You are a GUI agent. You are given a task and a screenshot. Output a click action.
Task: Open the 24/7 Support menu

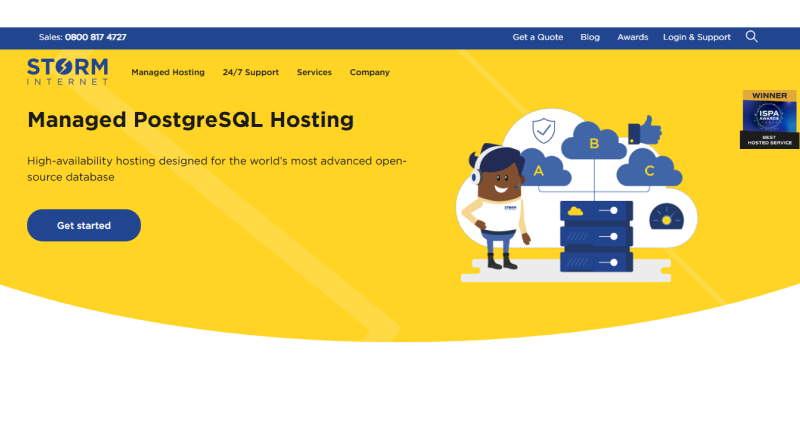click(251, 72)
